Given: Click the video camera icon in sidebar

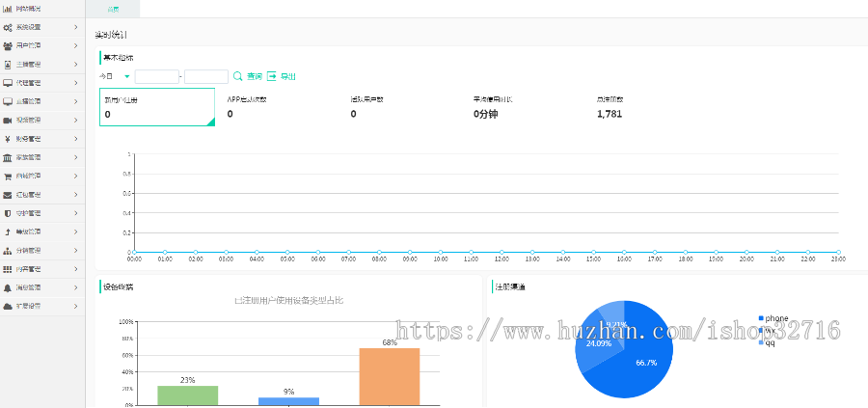Looking at the screenshot, I should (8, 121).
